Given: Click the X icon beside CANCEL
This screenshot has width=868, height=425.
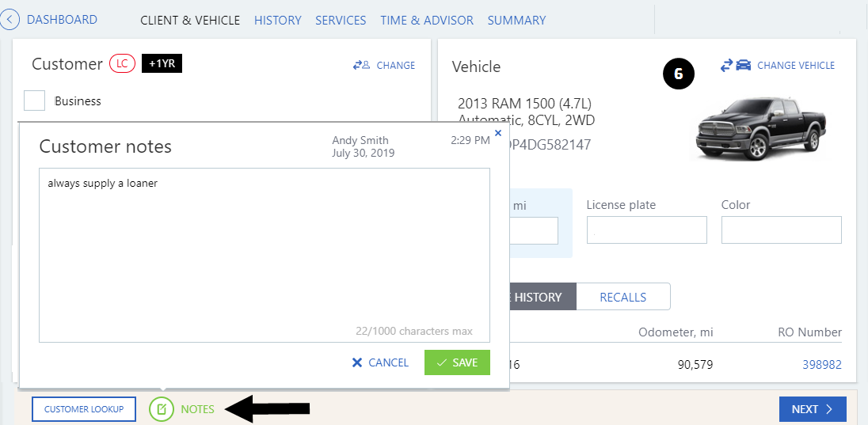Looking at the screenshot, I should tap(357, 362).
